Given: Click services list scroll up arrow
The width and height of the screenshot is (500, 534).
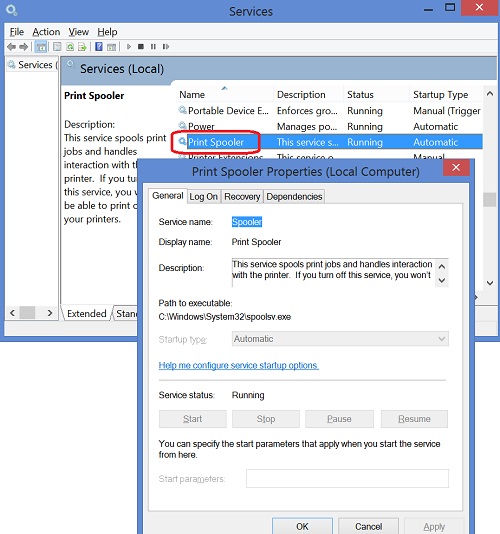Looking at the screenshot, I should pos(490,93).
